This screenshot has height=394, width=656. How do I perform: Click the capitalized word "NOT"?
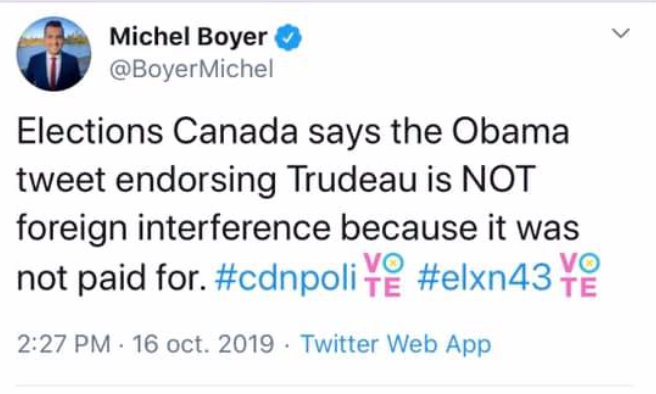(x=498, y=179)
